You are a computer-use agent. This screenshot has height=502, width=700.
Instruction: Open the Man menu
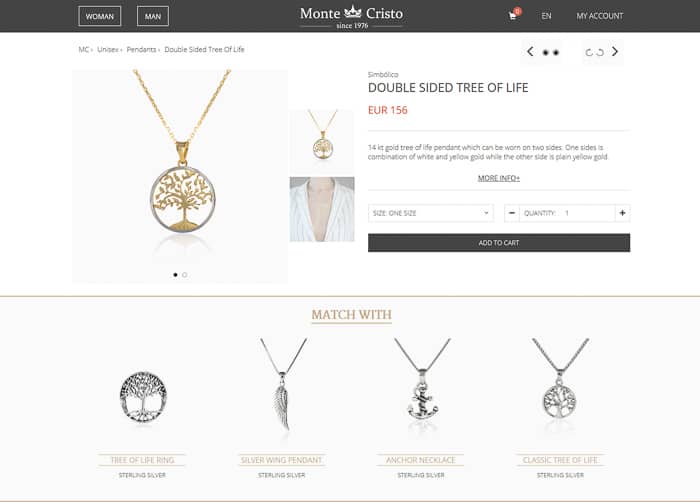tap(153, 16)
